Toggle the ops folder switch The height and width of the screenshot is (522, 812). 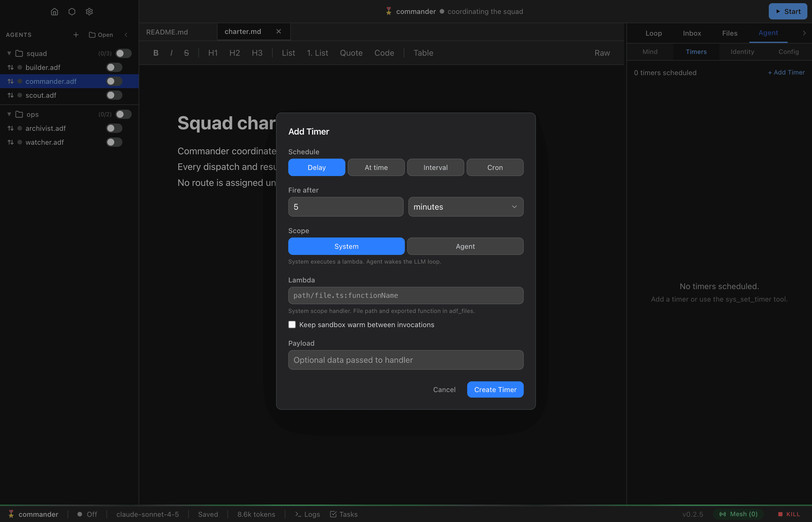[x=123, y=115]
